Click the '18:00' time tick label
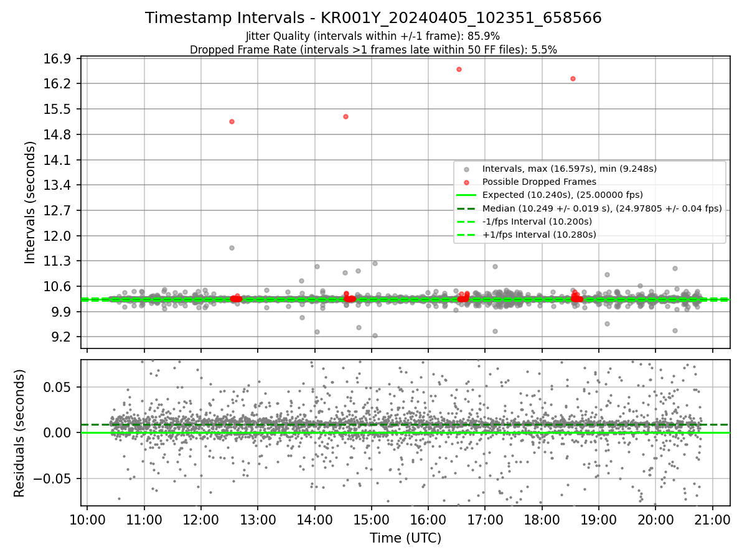 point(542,519)
